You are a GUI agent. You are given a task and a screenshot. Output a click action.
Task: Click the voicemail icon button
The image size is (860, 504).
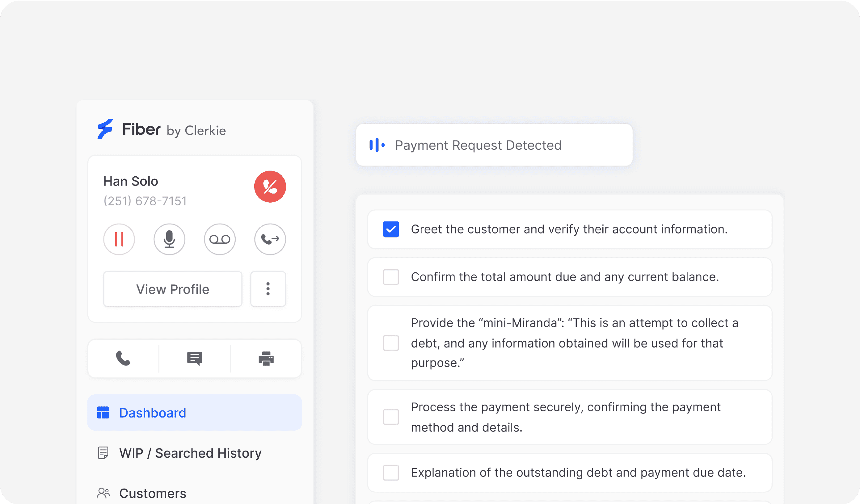click(x=219, y=239)
